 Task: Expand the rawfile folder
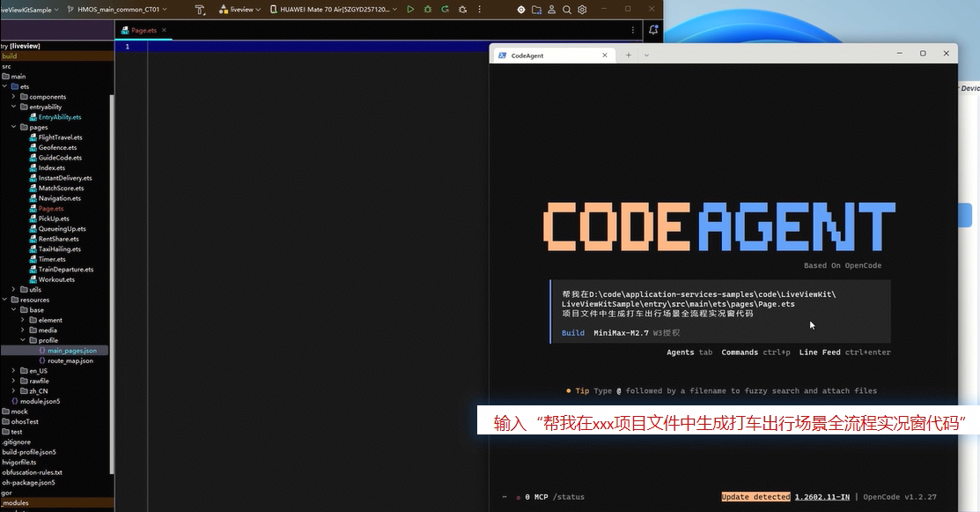click(x=14, y=381)
